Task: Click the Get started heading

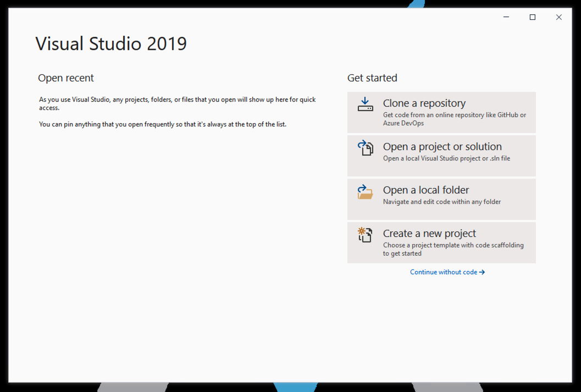Action: tap(372, 78)
